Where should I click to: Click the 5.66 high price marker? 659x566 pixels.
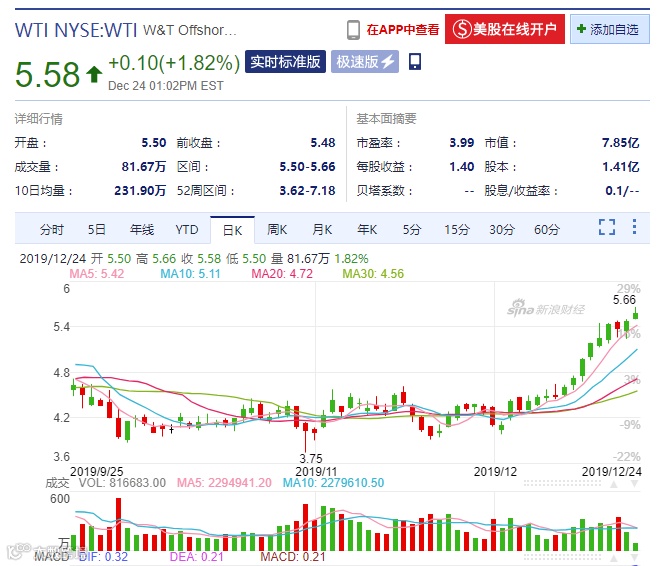click(x=624, y=300)
